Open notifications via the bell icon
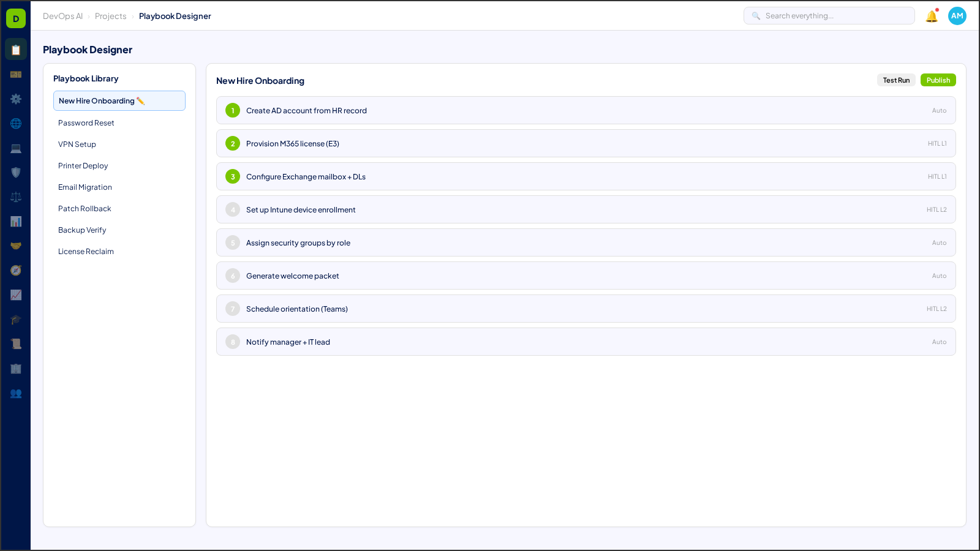980x551 pixels. pyautogui.click(x=931, y=16)
